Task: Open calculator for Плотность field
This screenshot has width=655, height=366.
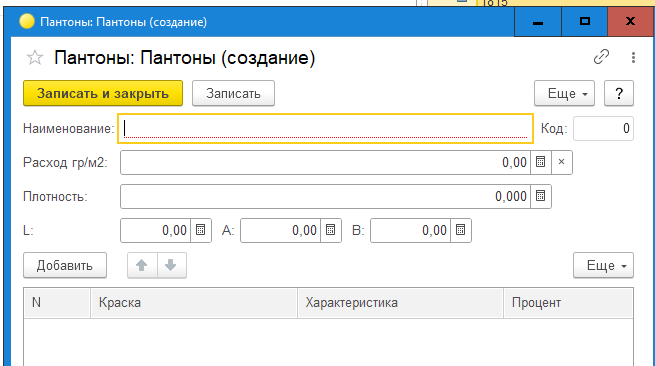Action: tap(541, 196)
